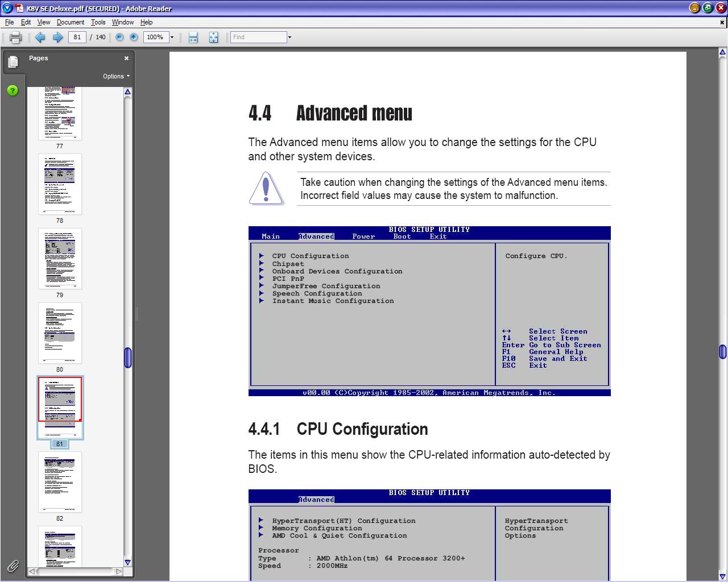Select page 80 thumbnail
This screenshot has width=728, height=582.
[x=60, y=333]
